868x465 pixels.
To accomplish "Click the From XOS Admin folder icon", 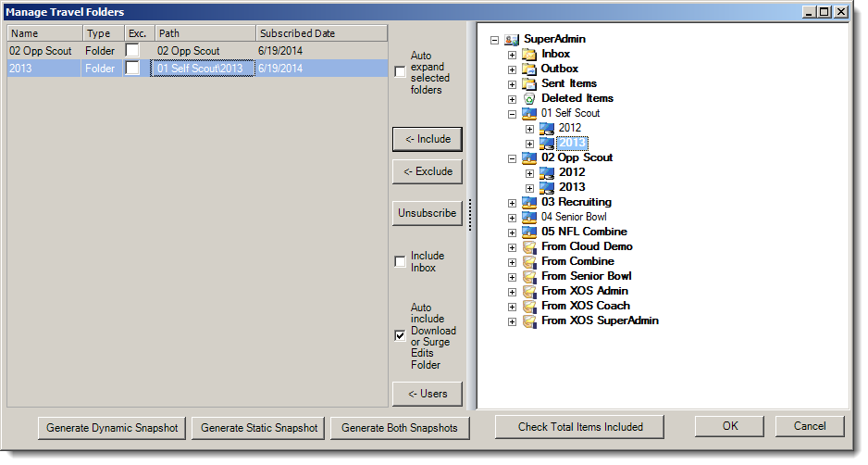I will [529, 292].
